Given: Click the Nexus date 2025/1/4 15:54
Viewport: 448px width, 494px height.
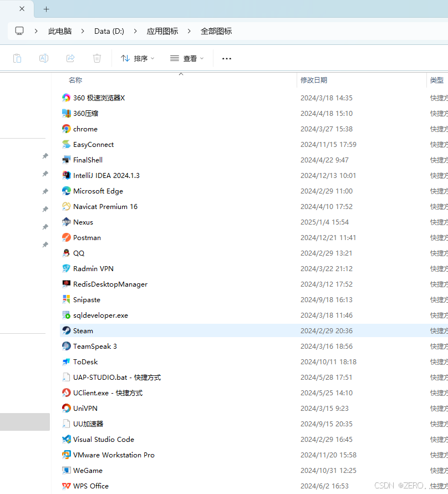Looking at the screenshot, I should [x=324, y=222].
